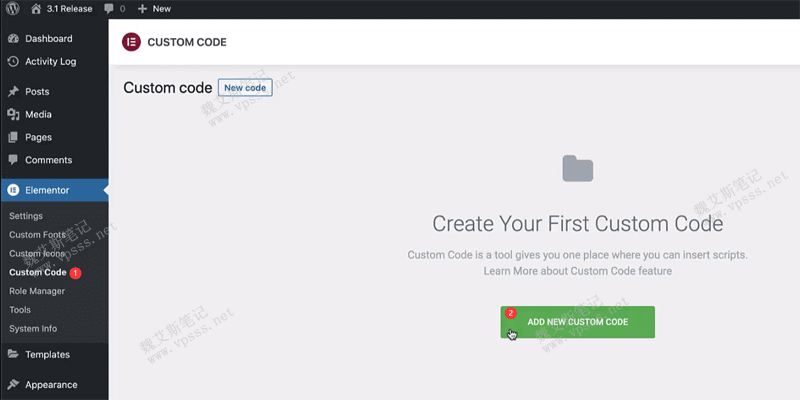Viewport: 800px width, 400px height.
Task: Click the gray folder icon in empty state
Action: [577, 169]
